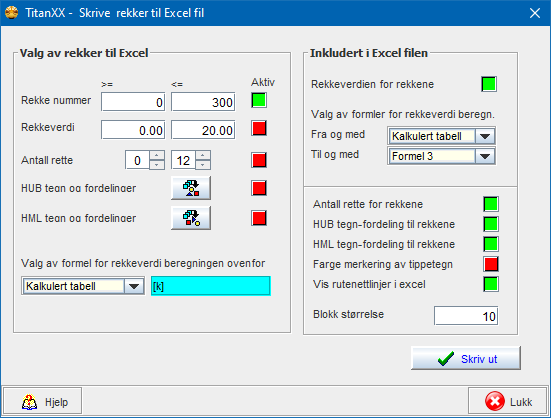This screenshot has height=418, width=551.
Task: Click the green checkmark on Skriv ut
Action: tap(446, 359)
